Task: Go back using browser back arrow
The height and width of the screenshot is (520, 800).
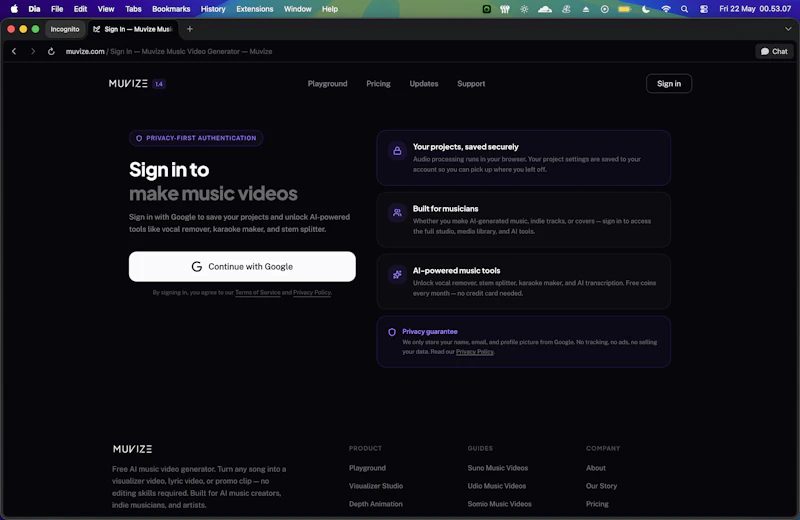Action: [14, 51]
